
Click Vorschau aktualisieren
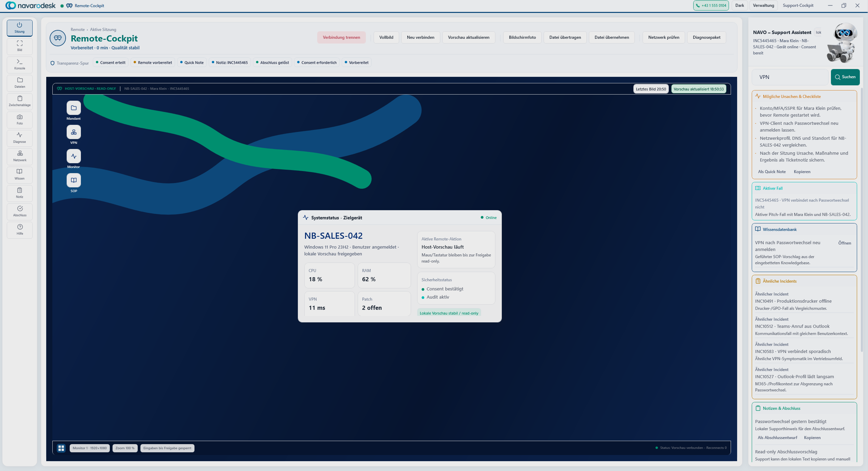pyautogui.click(x=469, y=37)
